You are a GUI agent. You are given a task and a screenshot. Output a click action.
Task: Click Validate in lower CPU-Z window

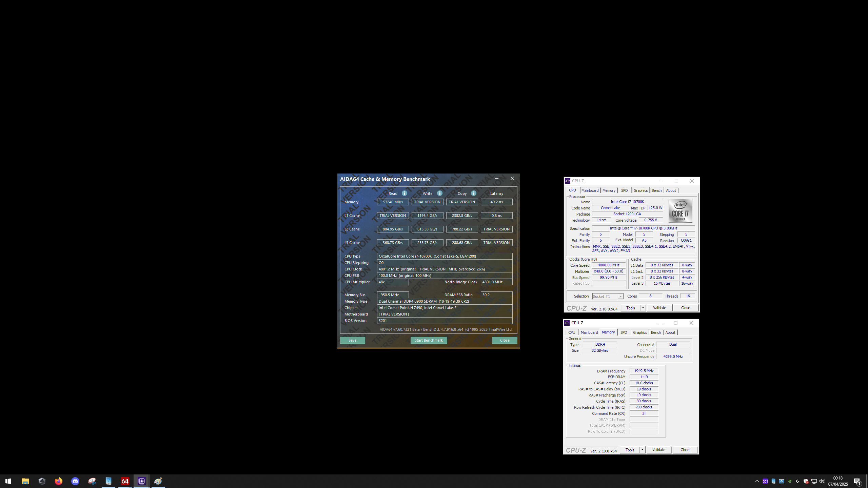pos(659,450)
